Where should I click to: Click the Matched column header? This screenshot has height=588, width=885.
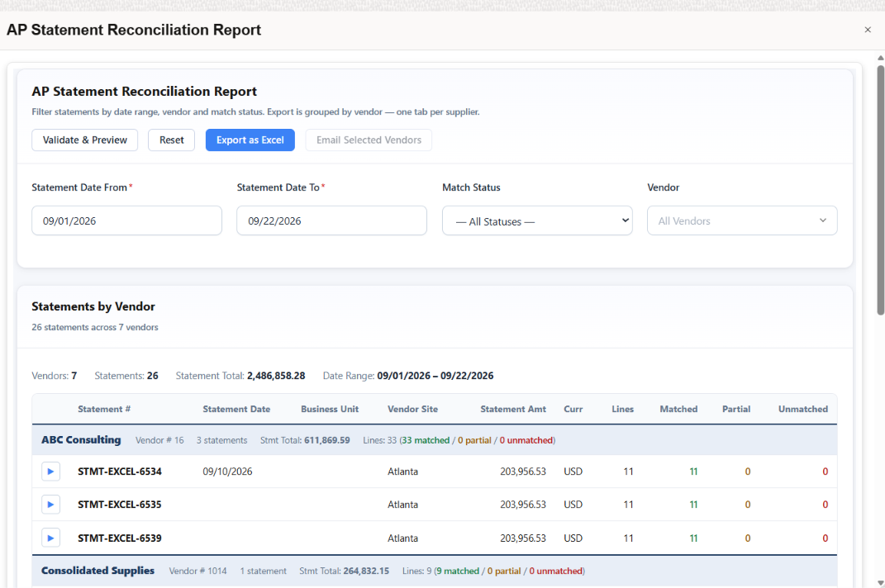point(678,409)
